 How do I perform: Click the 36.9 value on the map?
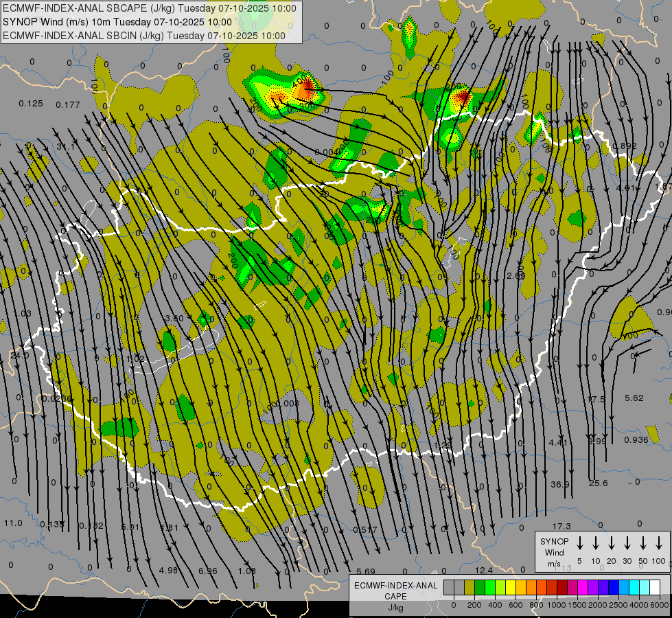560,484
